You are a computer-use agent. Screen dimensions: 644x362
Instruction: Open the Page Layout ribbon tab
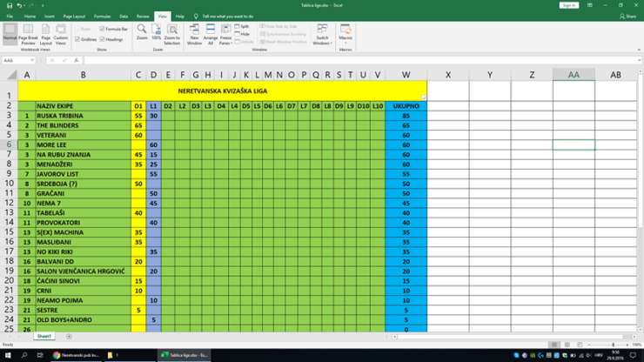(74, 16)
